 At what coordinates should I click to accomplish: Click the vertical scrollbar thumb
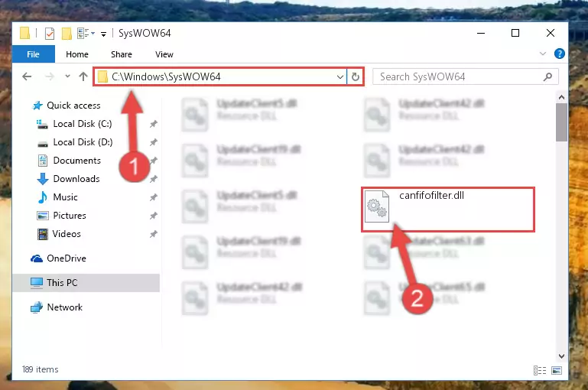[x=561, y=122]
